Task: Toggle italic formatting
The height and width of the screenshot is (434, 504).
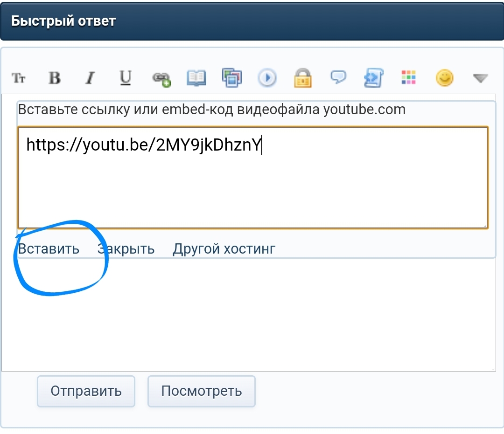Action: (x=90, y=78)
